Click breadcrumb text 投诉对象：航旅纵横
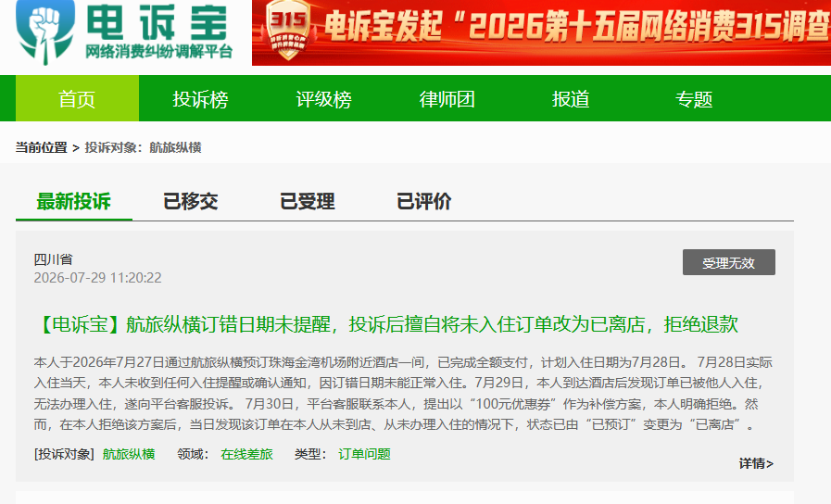This screenshot has width=831, height=504. [x=143, y=147]
